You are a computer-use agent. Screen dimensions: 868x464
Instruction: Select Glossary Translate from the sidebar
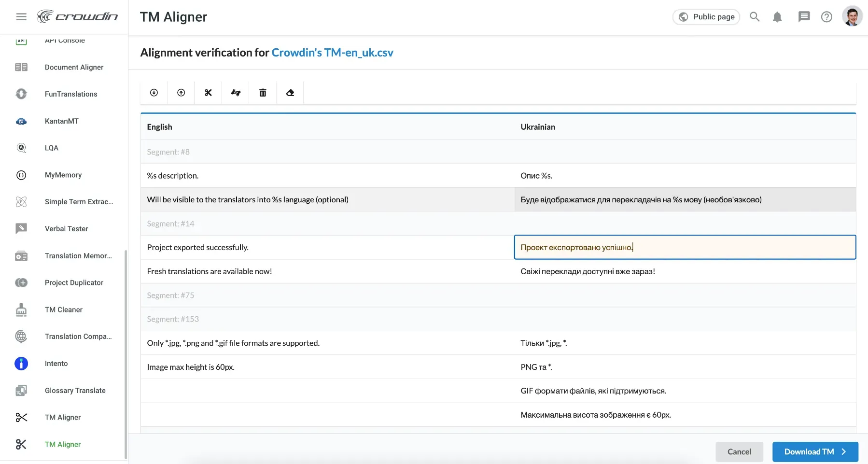tap(75, 390)
